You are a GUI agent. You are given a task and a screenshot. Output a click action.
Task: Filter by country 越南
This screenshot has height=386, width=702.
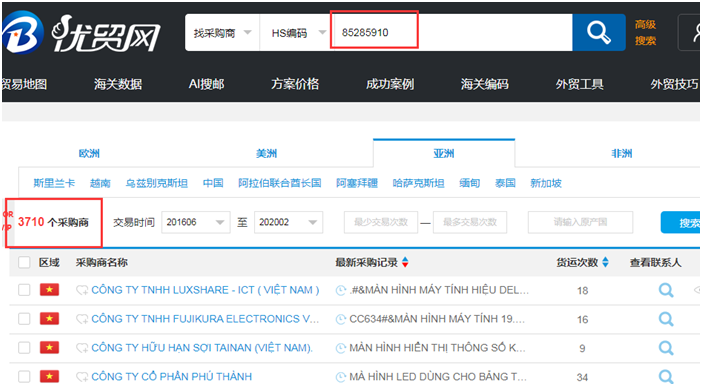point(100,183)
